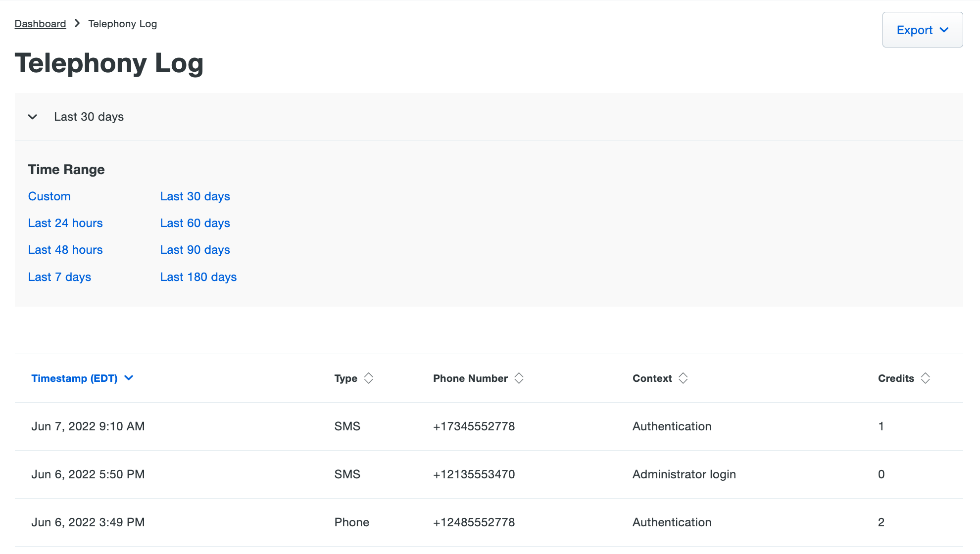Select Last 24 hours time range

(x=65, y=223)
